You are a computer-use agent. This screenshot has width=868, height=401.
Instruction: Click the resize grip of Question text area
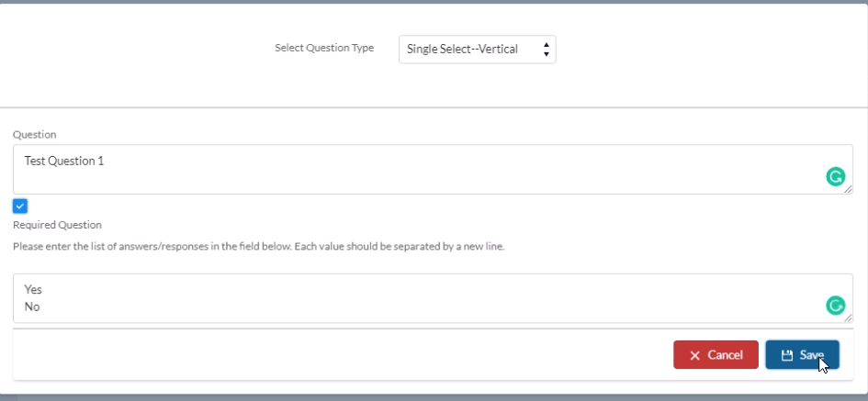coord(848,189)
